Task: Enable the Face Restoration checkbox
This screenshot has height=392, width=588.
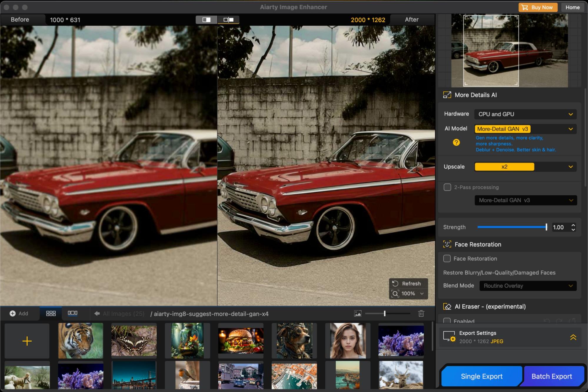Action: (447, 259)
